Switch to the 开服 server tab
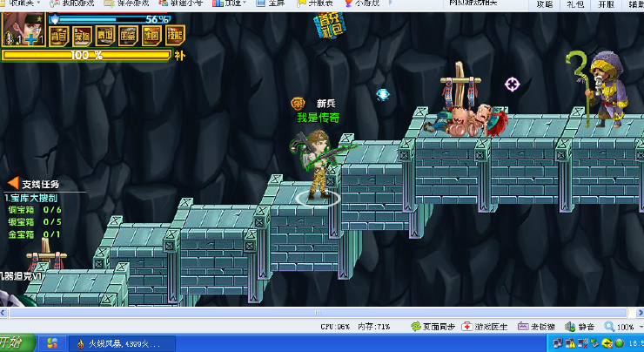Viewport: 644px width, 352px height. [606, 4]
